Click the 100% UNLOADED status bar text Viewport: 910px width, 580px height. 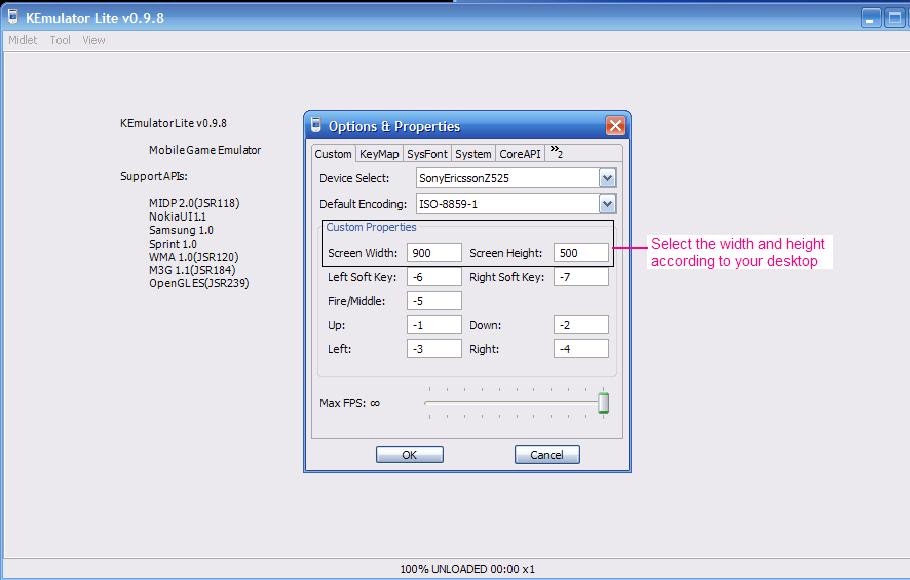click(467, 569)
